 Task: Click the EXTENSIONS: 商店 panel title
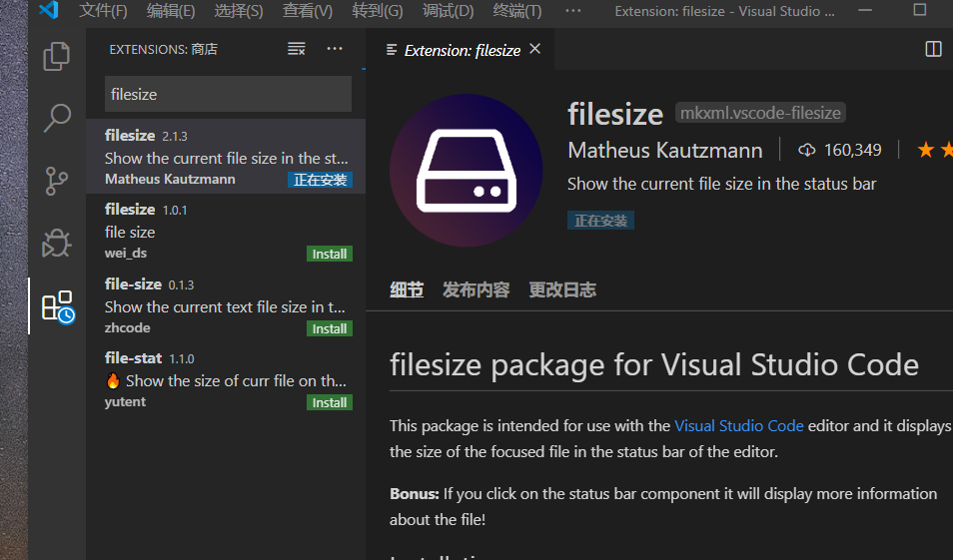click(x=163, y=49)
